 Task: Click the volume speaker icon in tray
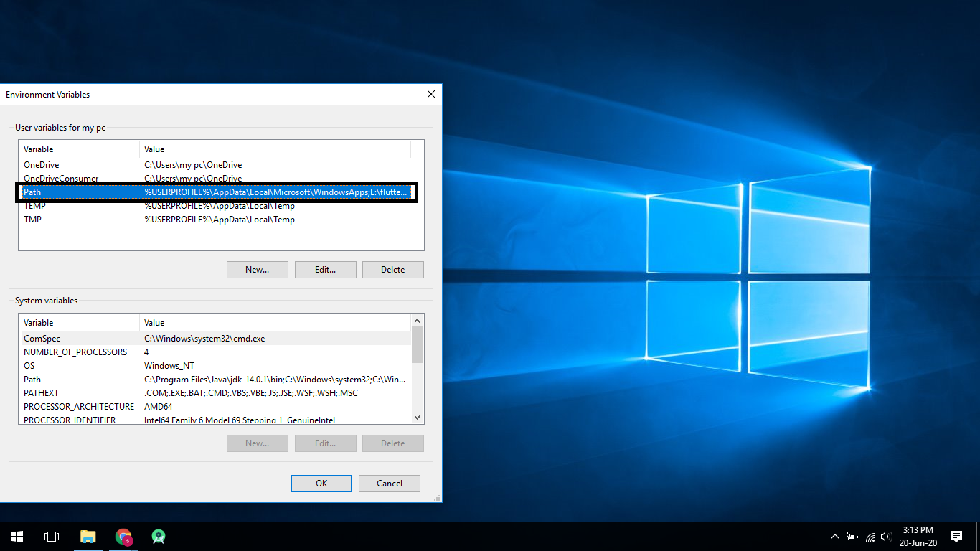click(x=886, y=536)
